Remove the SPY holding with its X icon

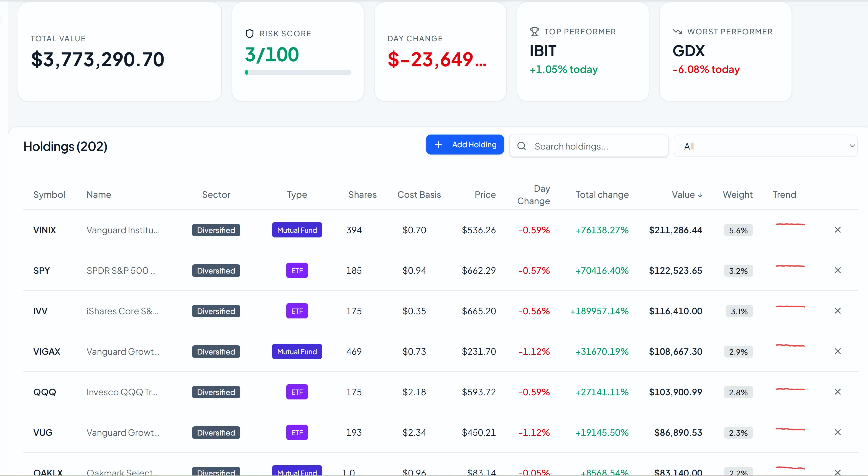click(837, 270)
